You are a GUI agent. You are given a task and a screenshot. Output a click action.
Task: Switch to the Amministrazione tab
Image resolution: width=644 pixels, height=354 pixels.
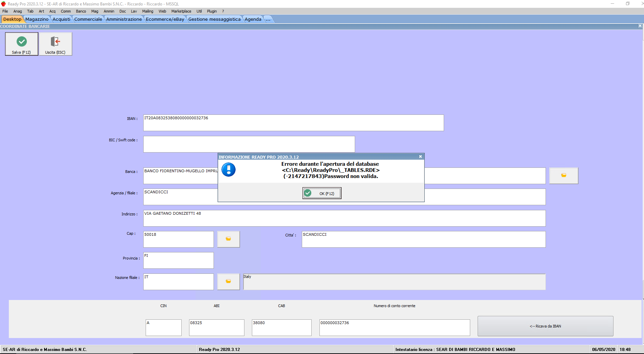(124, 19)
